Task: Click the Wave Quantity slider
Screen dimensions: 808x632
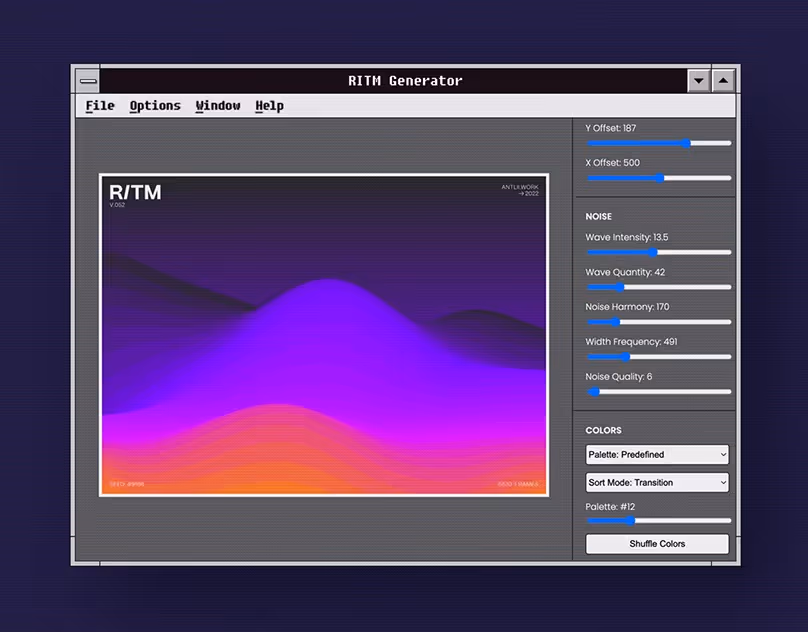Action: pyautogui.click(x=658, y=288)
